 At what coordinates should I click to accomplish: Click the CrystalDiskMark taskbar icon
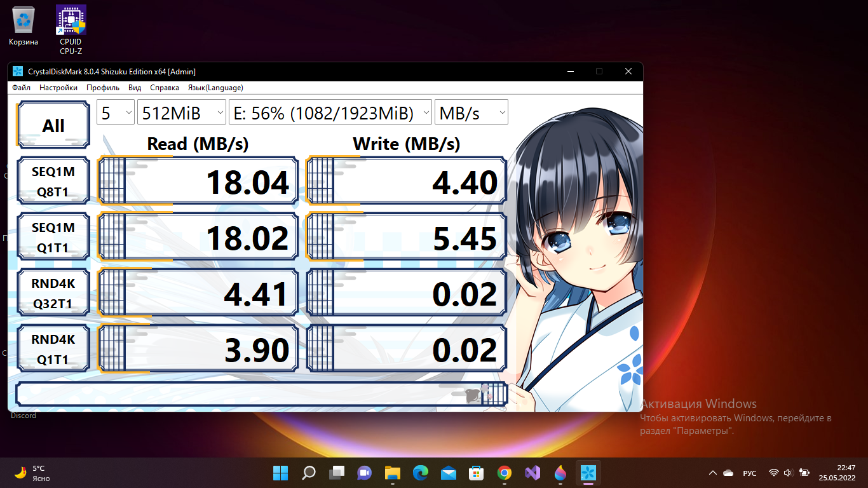tap(588, 473)
